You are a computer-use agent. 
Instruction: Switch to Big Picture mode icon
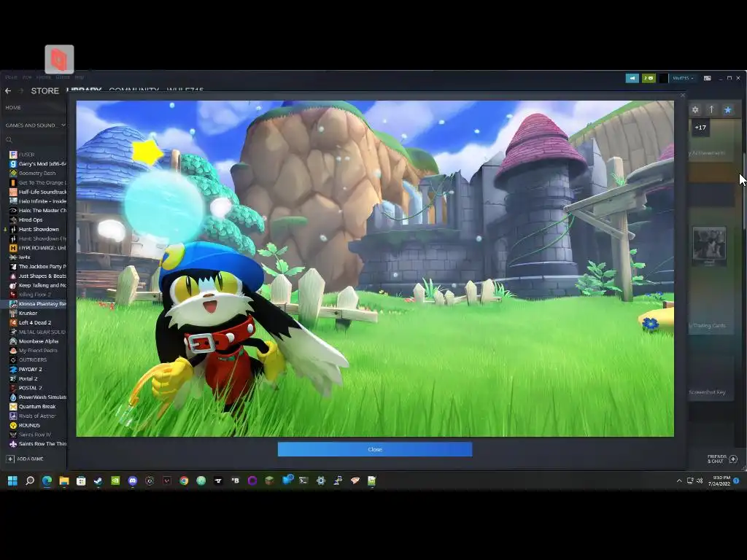point(708,78)
